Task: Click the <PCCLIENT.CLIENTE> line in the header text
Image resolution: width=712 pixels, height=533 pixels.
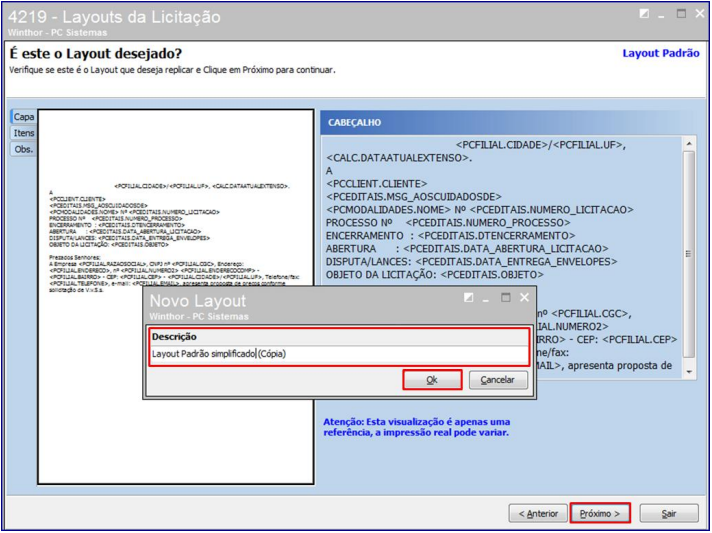Action: (x=376, y=184)
